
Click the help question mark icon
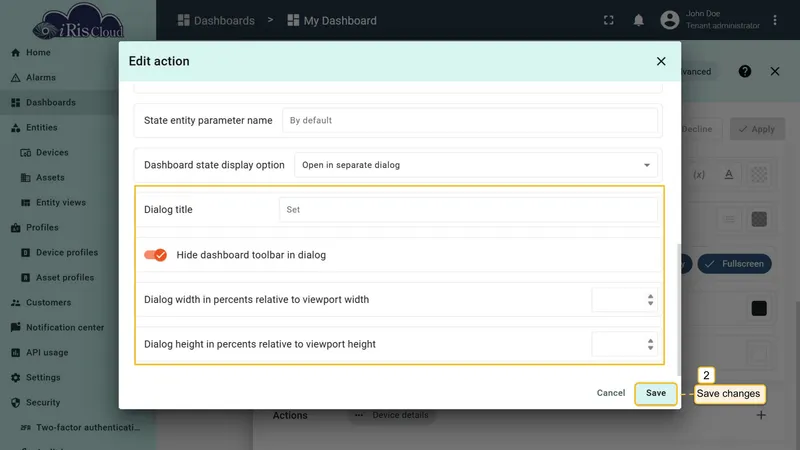(745, 71)
